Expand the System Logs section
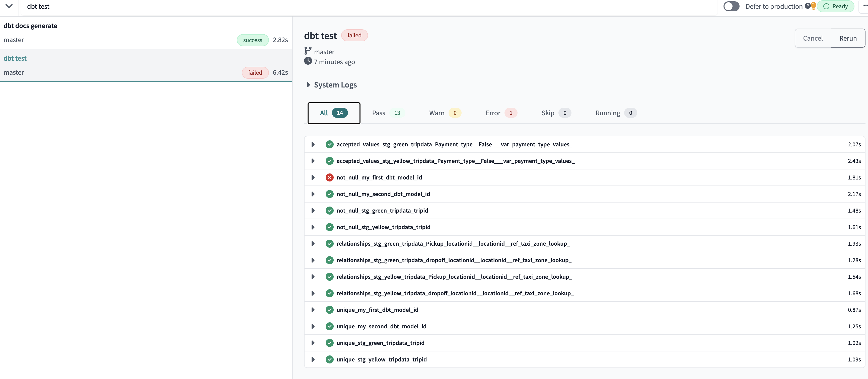The image size is (868, 379). (308, 85)
